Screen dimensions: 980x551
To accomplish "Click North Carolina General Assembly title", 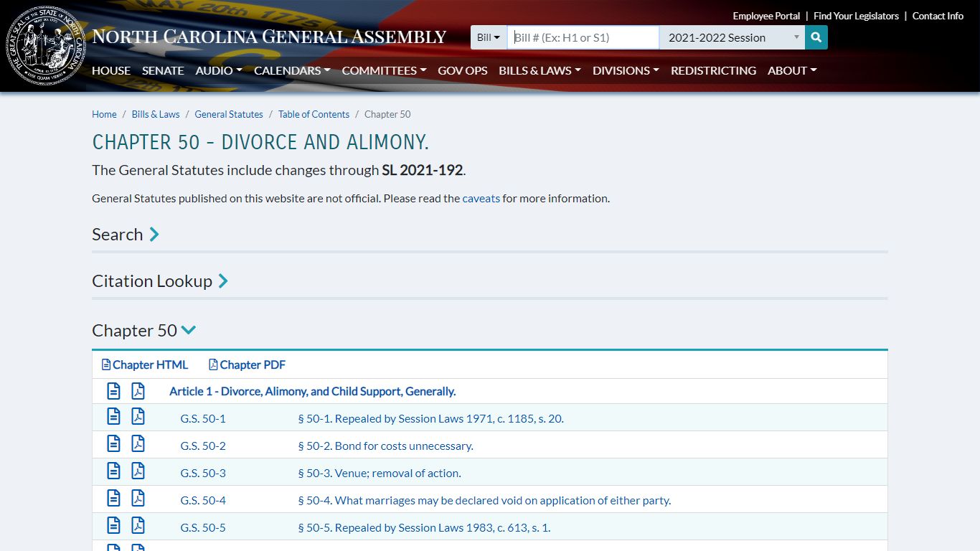I will (x=269, y=37).
